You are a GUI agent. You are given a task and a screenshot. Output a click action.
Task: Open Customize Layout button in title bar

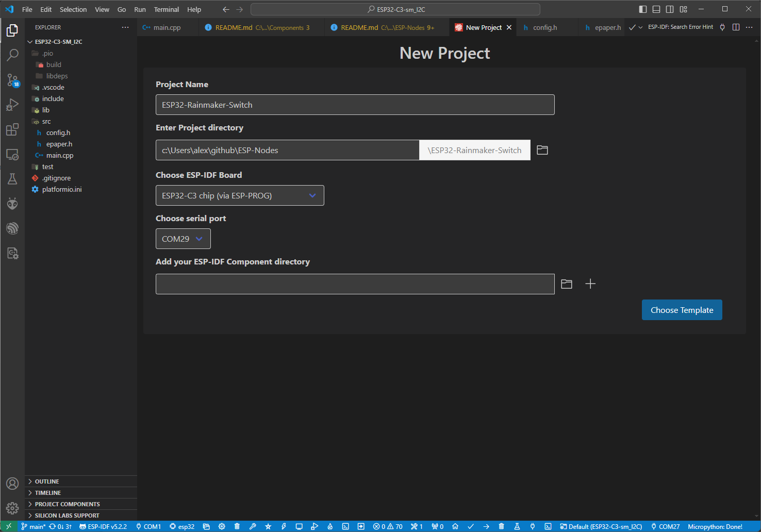[683, 9]
